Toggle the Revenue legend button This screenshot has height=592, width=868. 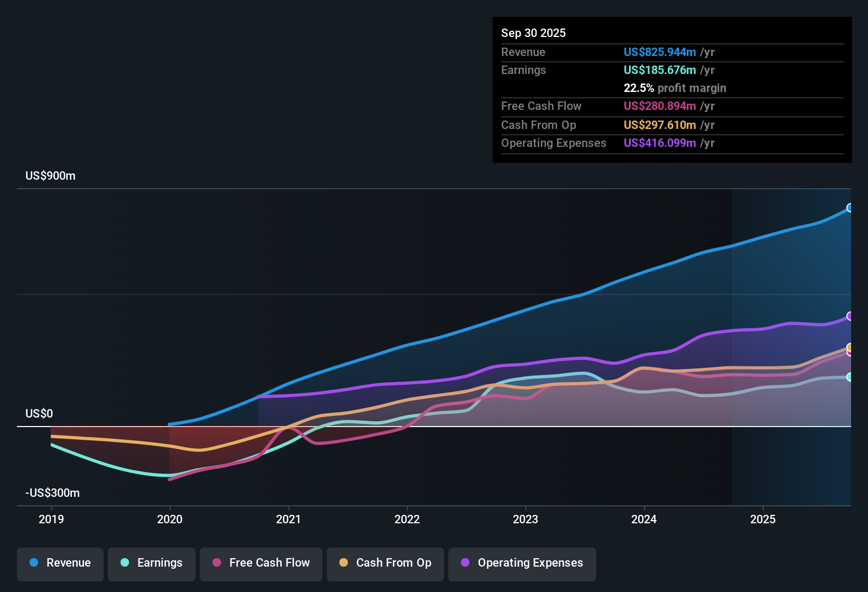point(60,564)
